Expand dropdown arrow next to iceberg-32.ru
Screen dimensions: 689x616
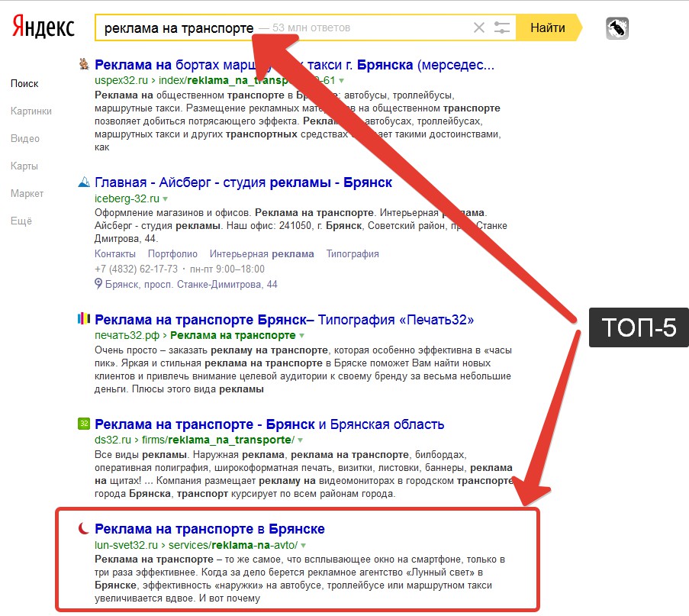pyautogui.click(x=166, y=199)
